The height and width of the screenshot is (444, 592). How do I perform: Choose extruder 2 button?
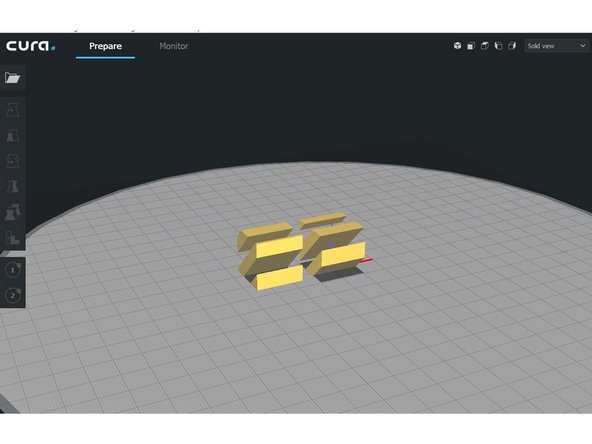(13, 295)
